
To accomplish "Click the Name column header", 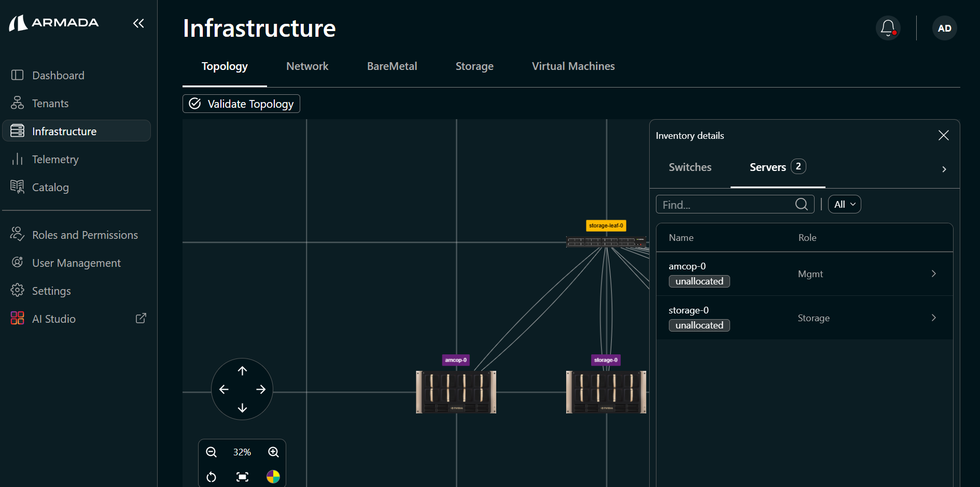I will pos(681,238).
